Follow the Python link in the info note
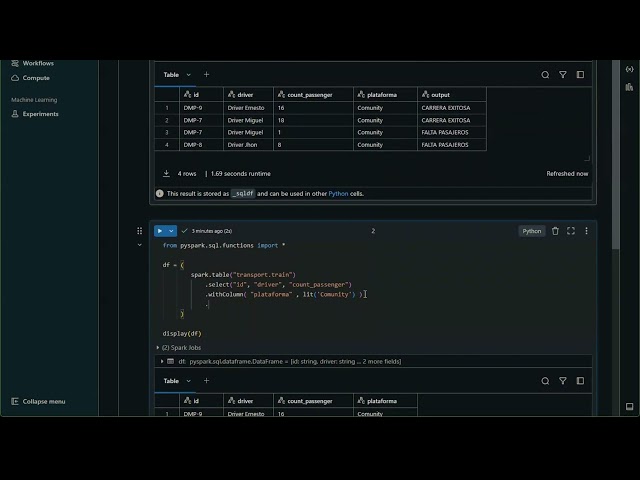The width and height of the screenshot is (640, 480). pyautogui.click(x=338, y=193)
